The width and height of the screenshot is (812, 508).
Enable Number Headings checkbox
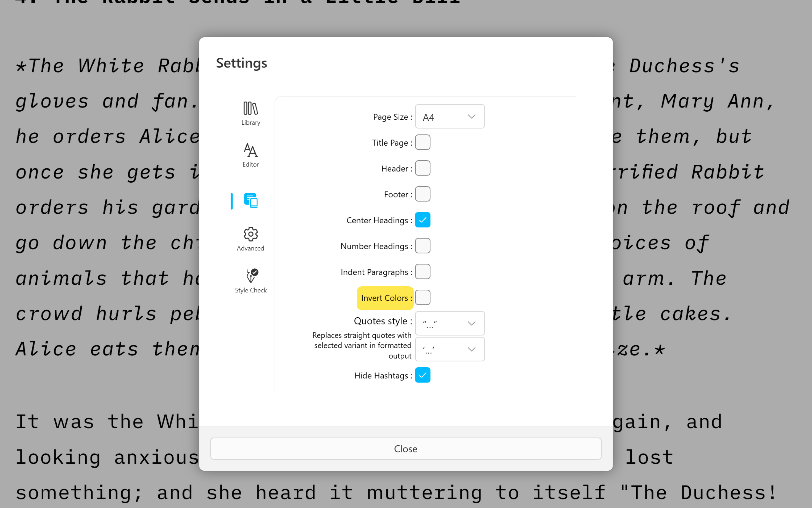(423, 245)
